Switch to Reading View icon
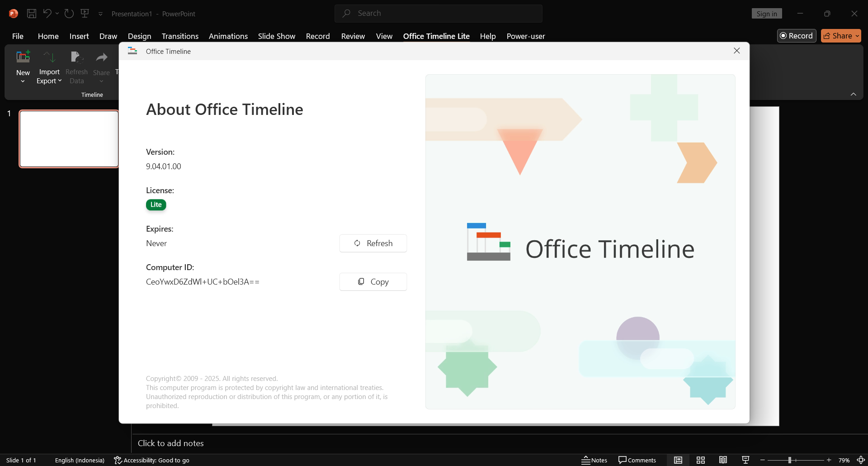The width and height of the screenshot is (868, 466). 723,460
